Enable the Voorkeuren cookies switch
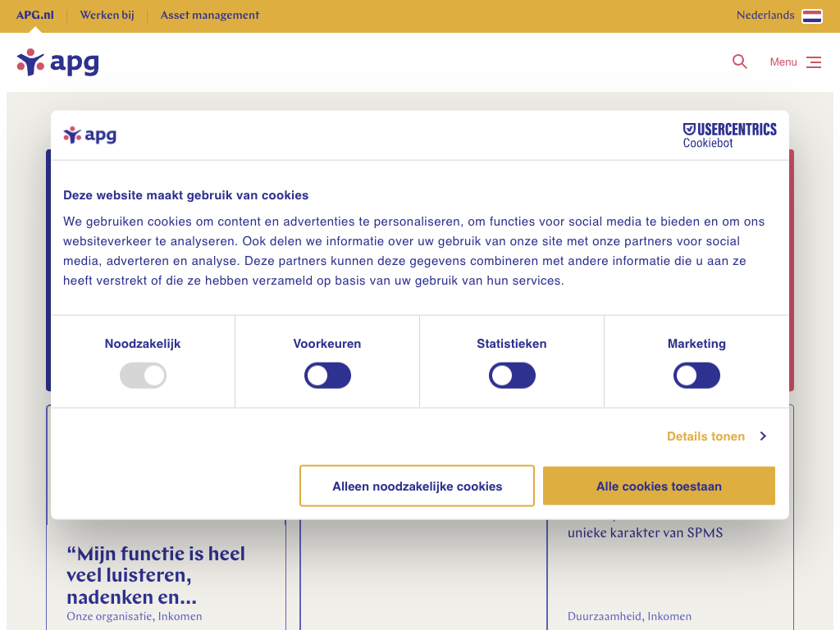The width and height of the screenshot is (840, 630). coord(327,377)
